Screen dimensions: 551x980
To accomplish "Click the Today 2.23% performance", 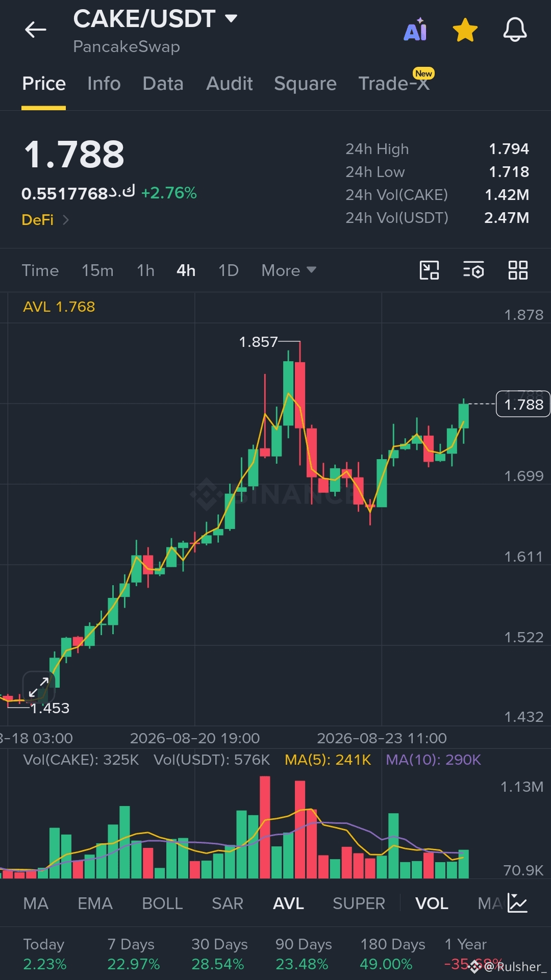I will coord(44,954).
